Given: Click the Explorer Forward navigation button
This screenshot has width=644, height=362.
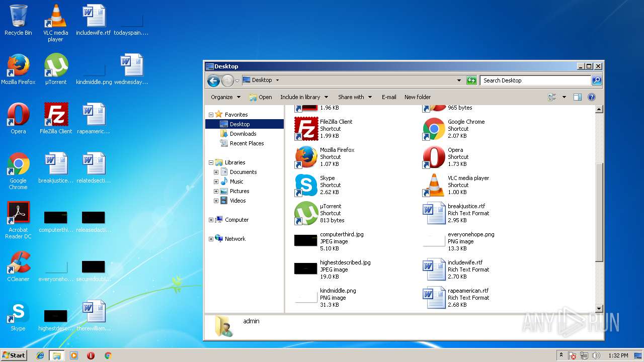Looking at the screenshot, I should click(x=227, y=80).
